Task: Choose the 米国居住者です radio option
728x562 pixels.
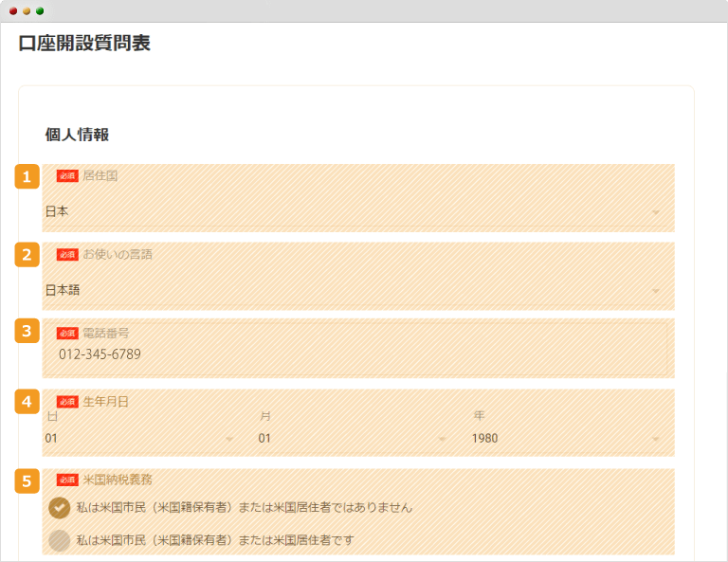Action: (x=60, y=540)
